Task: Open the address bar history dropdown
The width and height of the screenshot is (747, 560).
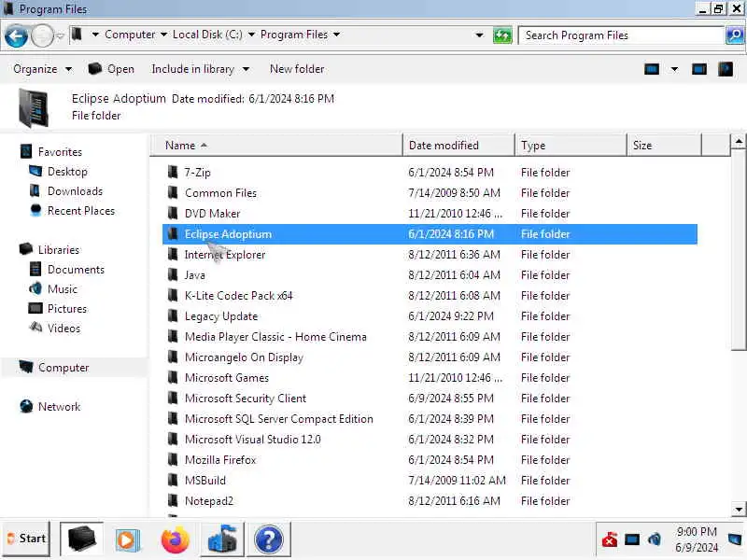Action: pyautogui.click(x=479, y=35)
